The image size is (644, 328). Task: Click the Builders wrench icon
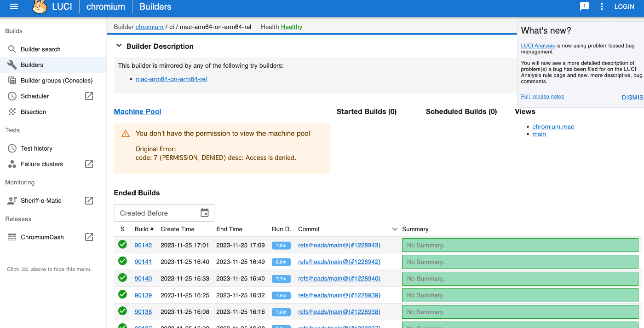point(12,65)
